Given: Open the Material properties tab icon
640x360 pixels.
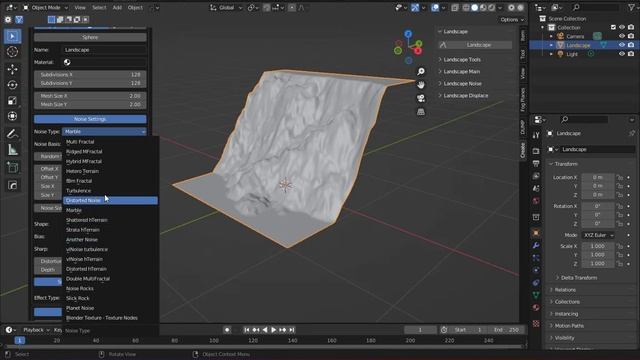Looking at the screenshot, I should point(536,307).
